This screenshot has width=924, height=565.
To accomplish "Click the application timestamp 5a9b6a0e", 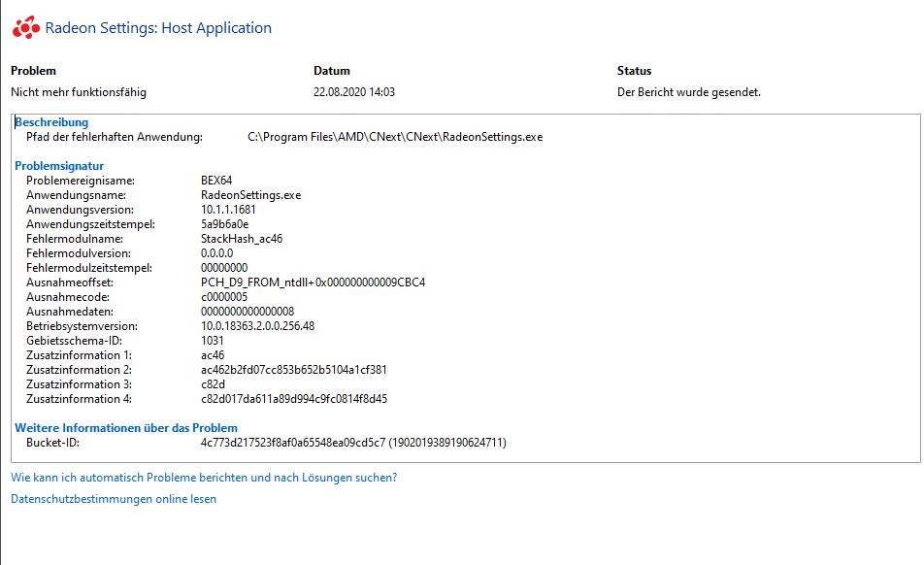I will 224,224.
